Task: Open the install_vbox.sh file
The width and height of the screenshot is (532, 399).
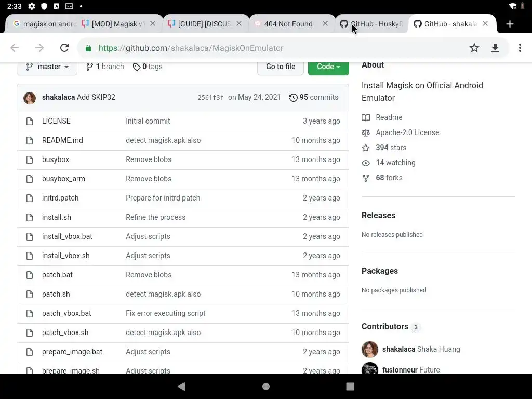Action: pos(66,256)
